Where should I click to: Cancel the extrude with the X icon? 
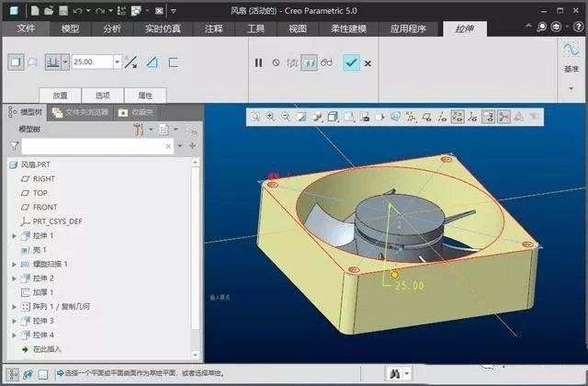pyautogui.click(x=367, y=63)
